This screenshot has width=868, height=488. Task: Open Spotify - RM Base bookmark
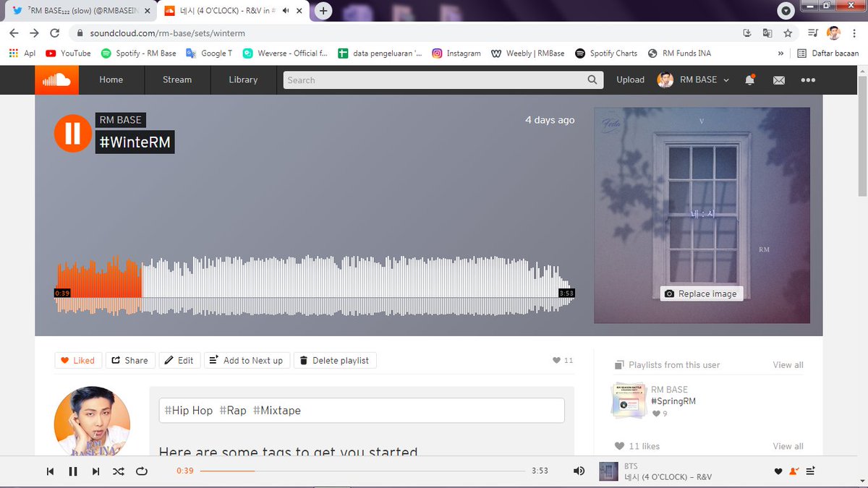pos(139,53)
